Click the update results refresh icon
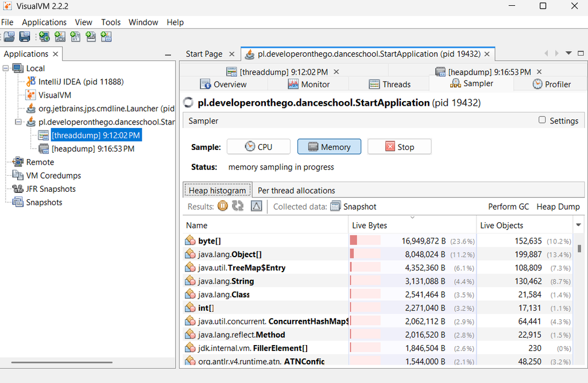 coord(238,206)
